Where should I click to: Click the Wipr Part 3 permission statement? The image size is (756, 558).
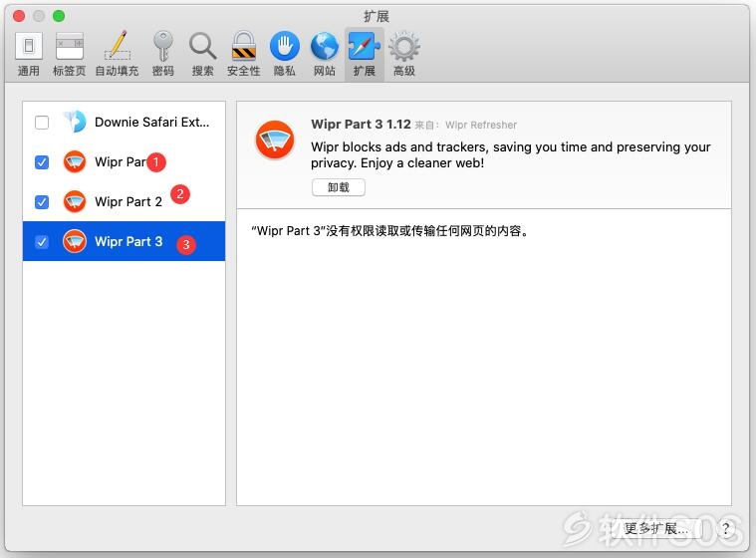(x=389, y=231)
